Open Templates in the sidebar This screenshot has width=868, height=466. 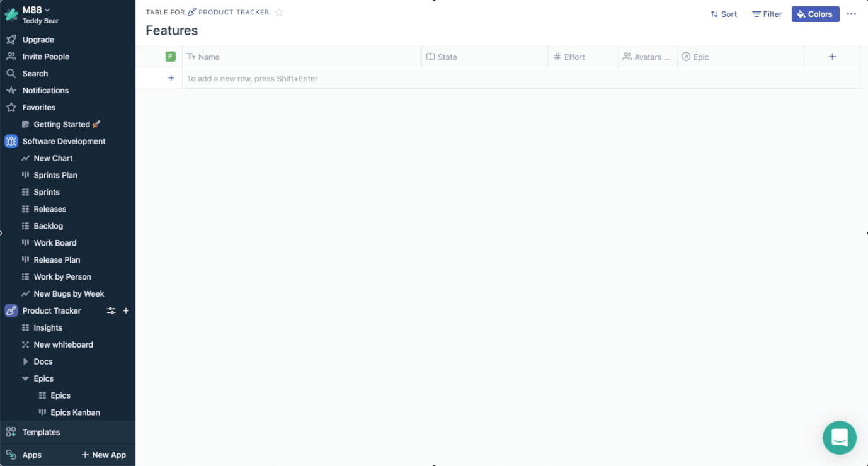[x=41, y=432]
